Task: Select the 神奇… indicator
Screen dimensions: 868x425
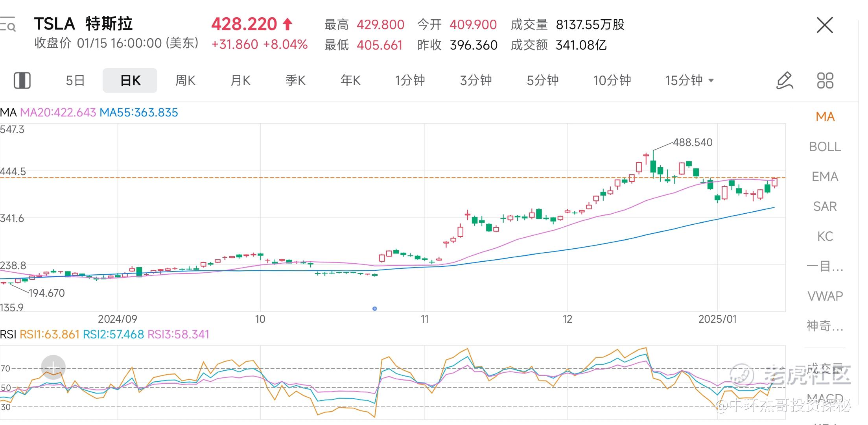Action: click(x=825, y=326)
